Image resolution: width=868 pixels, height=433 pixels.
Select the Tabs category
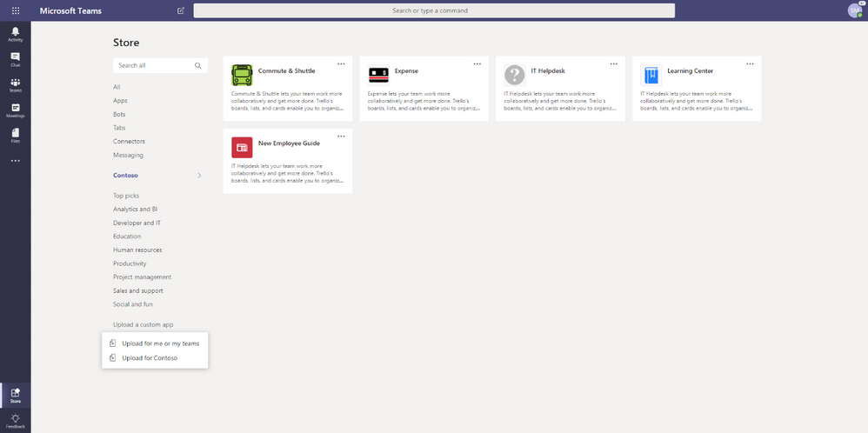[x=119, y=128]
